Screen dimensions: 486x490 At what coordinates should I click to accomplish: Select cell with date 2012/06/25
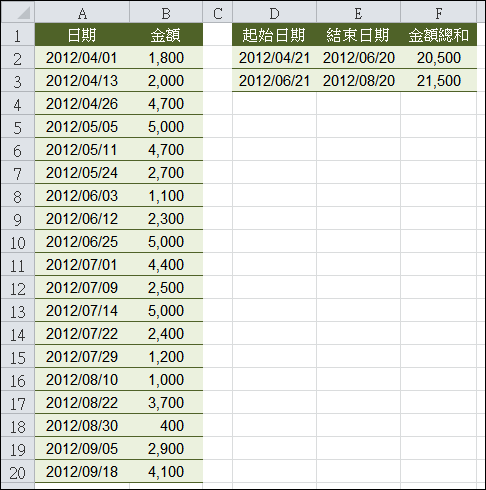(82, 242)
